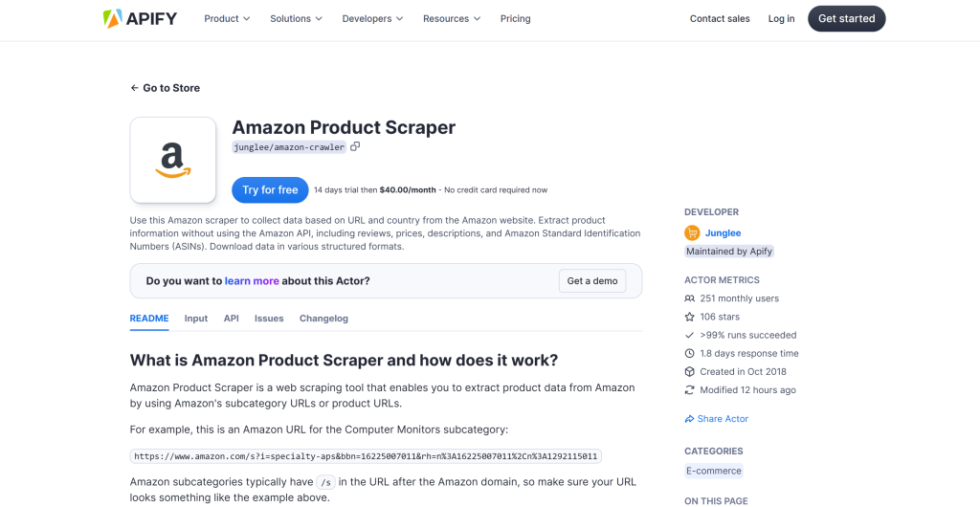
Task: Open the Developers dropdown menu
Action: (x=372, y=18)
